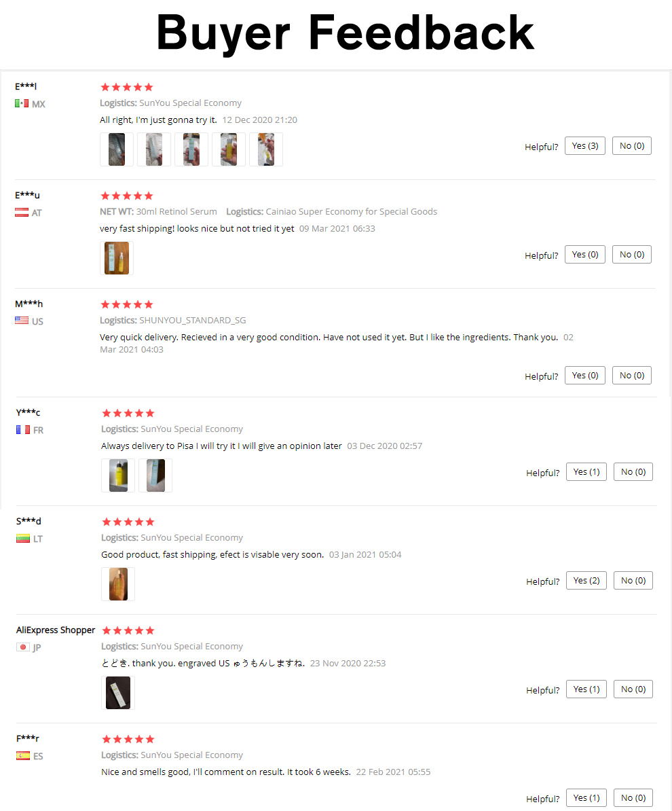Click No (0) on F***r's review
The image size is (672, 811).
[x=633, y=798]
